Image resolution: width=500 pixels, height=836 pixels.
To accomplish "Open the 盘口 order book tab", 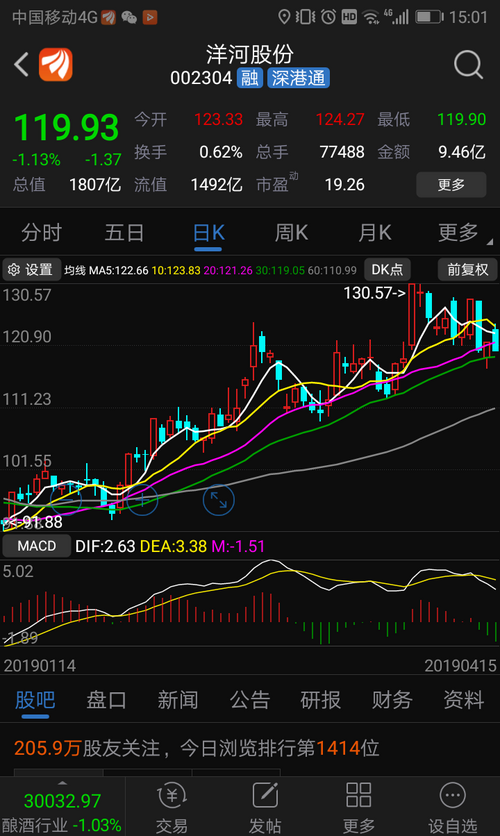I will (107, 700).
